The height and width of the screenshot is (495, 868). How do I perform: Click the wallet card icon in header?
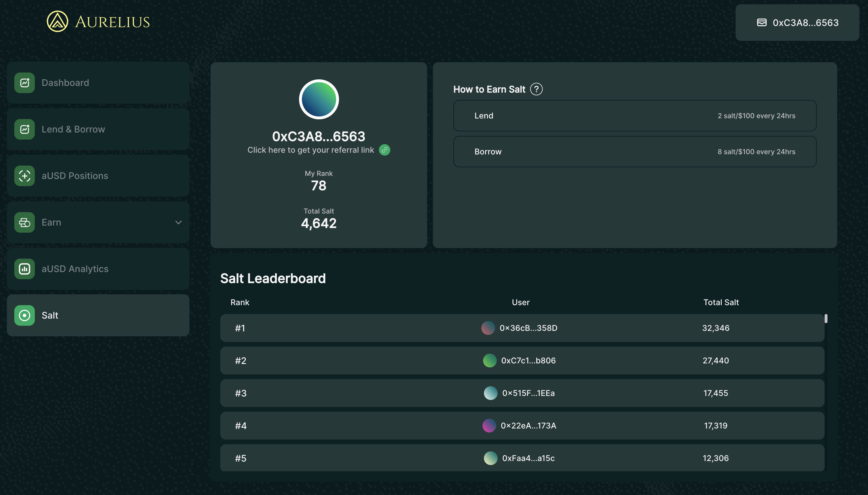pyautogui.click(x=762, y=23)
